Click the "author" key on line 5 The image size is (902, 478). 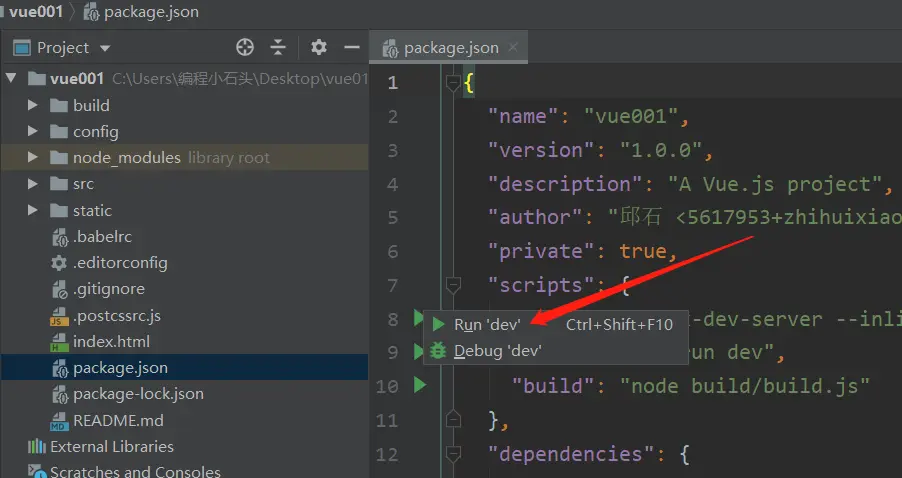[x=535, y=217]
